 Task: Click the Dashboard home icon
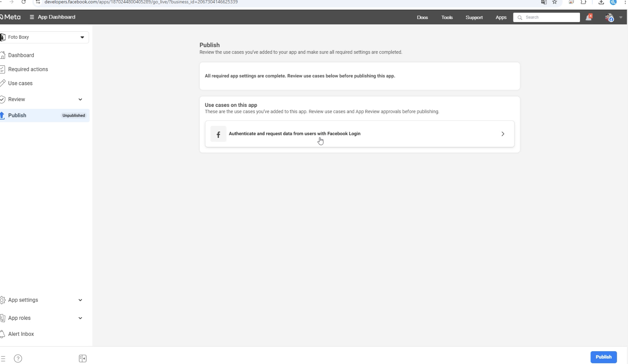(2, 55)
